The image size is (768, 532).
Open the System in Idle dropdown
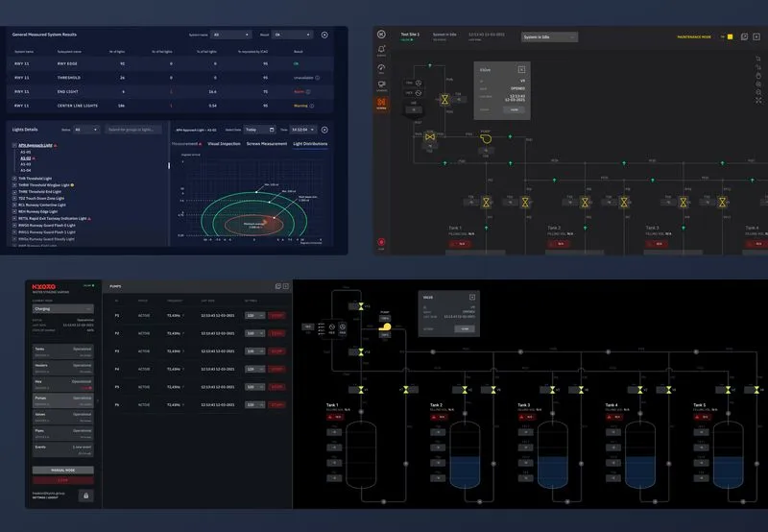pyautogui.click(x=549, y=37)
